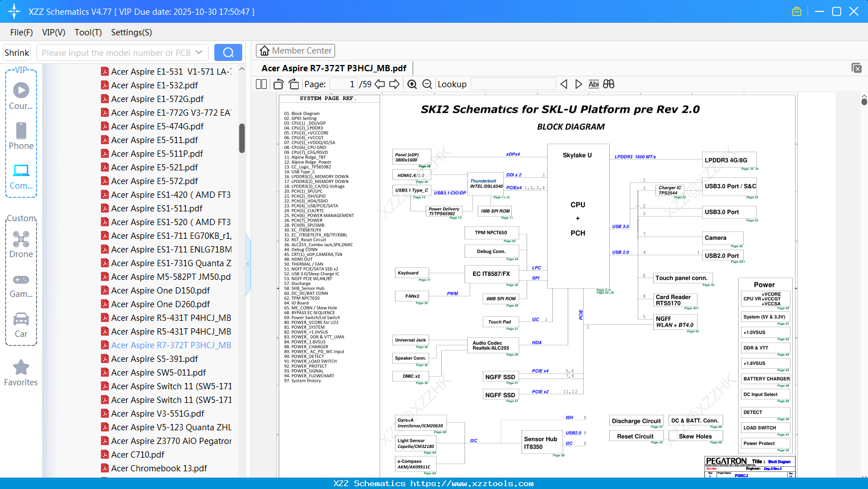Open the VIP(V) menu
This screenshot has width=868, height=489.
[x=54, y=32]
